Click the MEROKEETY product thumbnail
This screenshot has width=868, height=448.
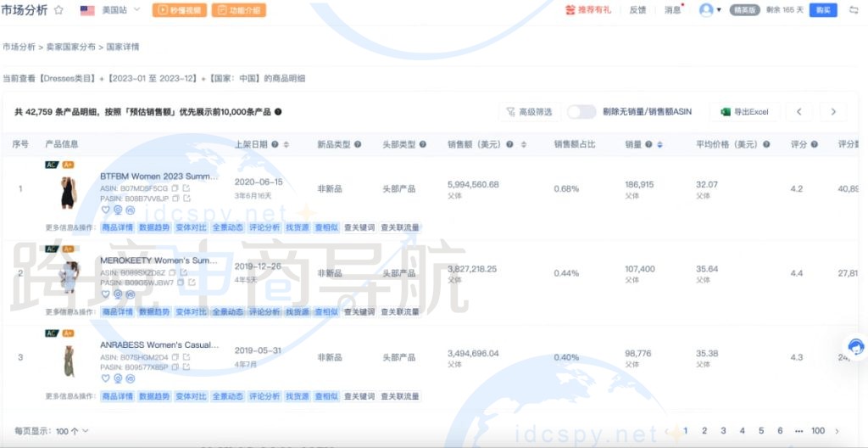pos(69,276)
